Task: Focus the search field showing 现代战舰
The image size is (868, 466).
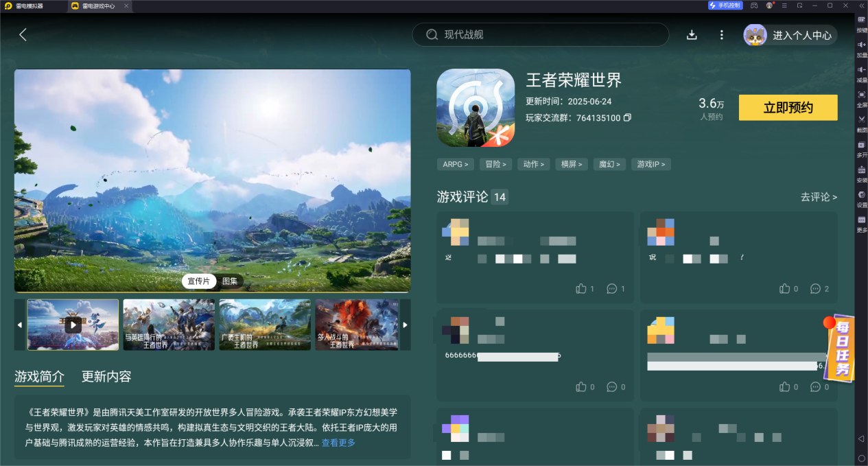Action: [x=540, y=34]
